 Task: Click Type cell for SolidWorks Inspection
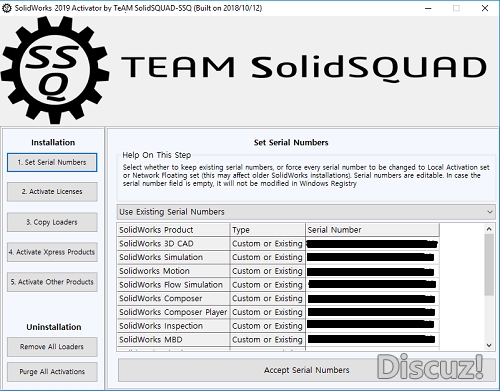coord(268,326)
